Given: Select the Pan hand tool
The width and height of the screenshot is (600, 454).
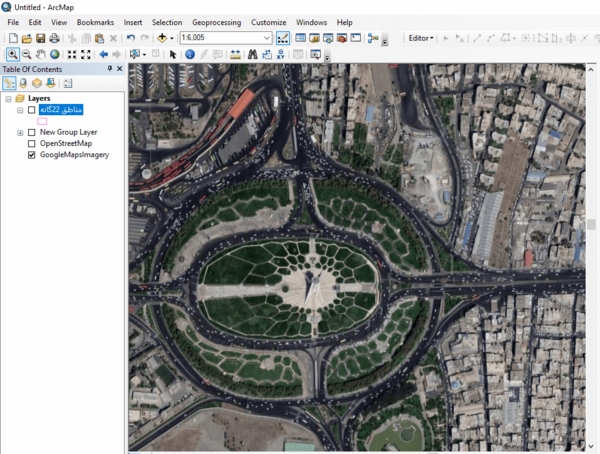Looking at the screenshot, I should click(41, 54).
